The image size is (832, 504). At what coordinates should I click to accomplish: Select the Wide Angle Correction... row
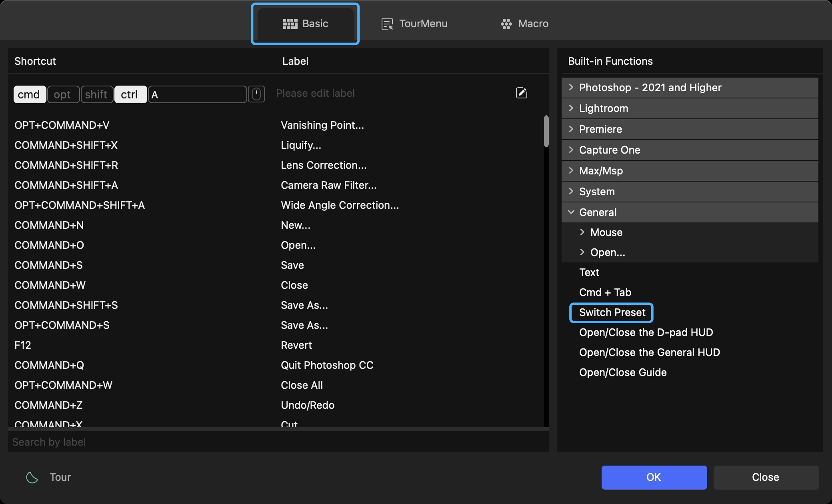pyautogui.click(x=276, y=205)
